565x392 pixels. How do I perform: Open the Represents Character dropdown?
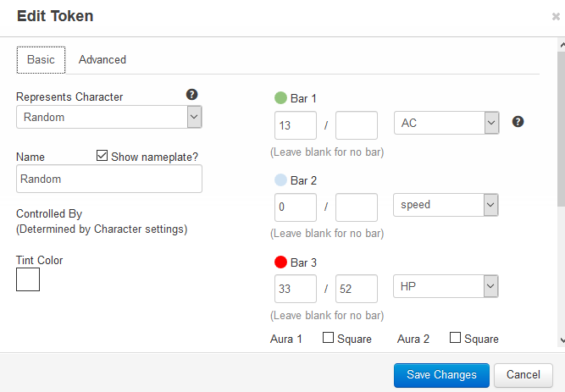point(108,117)
